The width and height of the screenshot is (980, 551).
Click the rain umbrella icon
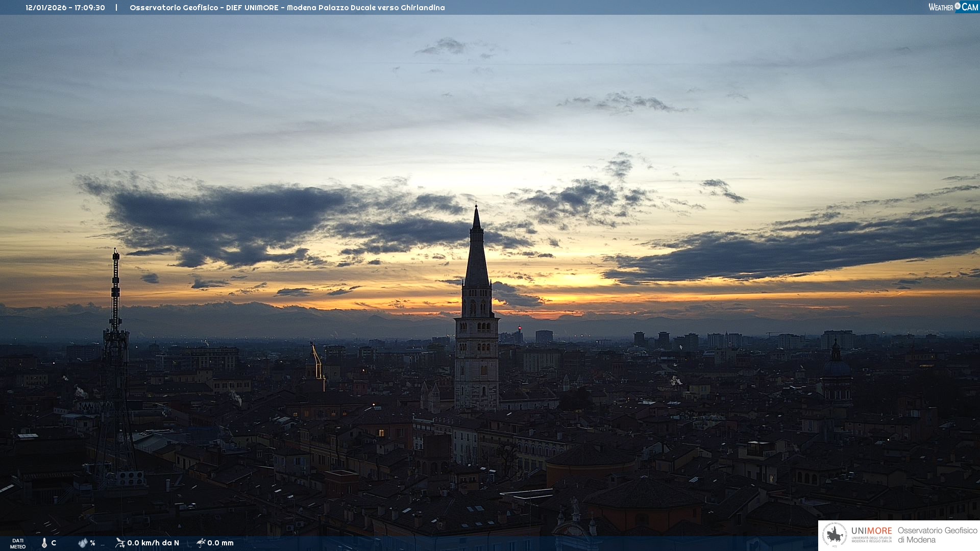pyautogui.click(x=201, y=543)
